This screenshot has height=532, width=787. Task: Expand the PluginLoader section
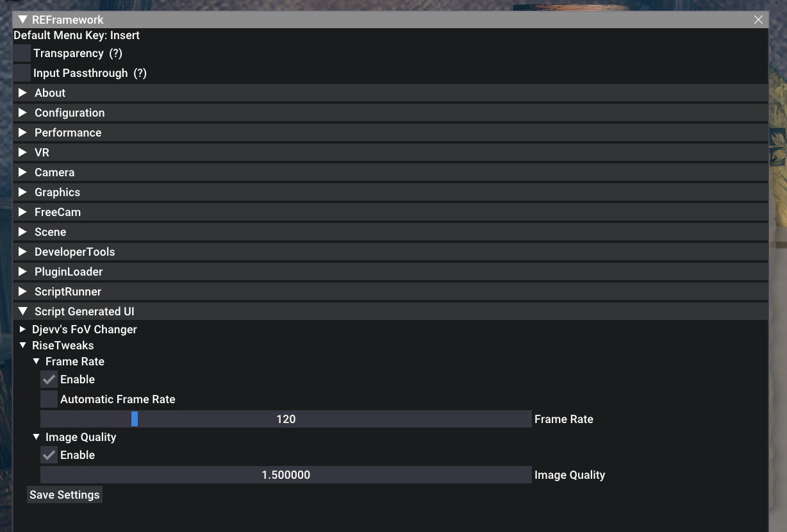(390, 272)
